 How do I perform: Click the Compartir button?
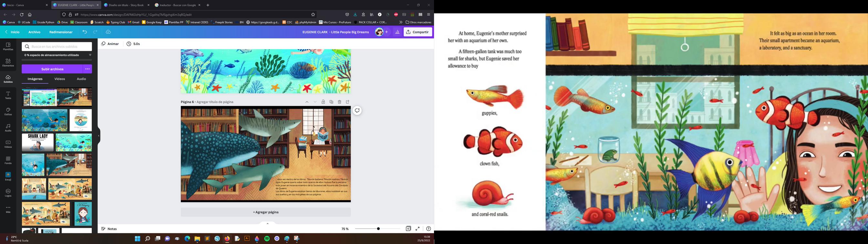pos(418,32)
